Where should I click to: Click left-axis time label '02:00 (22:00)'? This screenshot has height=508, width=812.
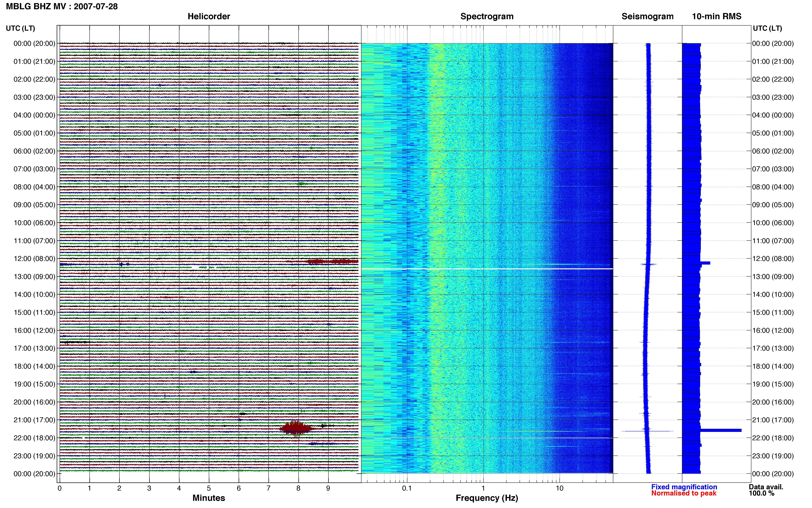coord(34,79)
